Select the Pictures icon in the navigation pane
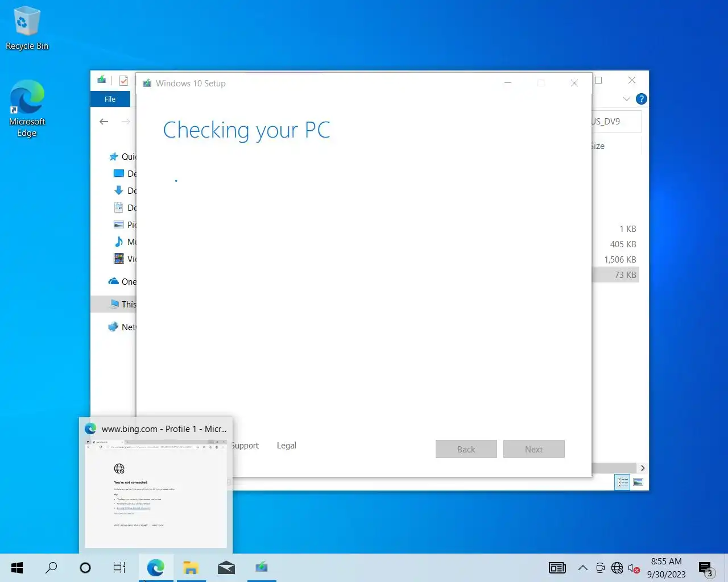This screenshot has height=582, width=728. pos(119,225)
